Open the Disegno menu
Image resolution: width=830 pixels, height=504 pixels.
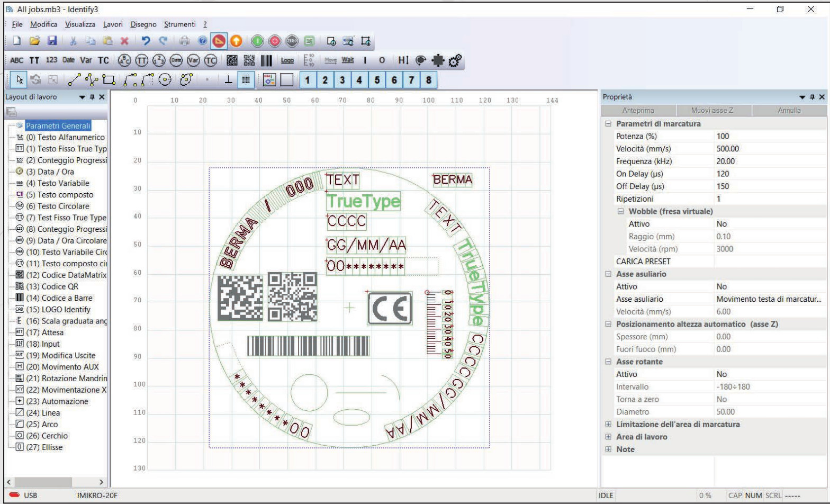143,24
